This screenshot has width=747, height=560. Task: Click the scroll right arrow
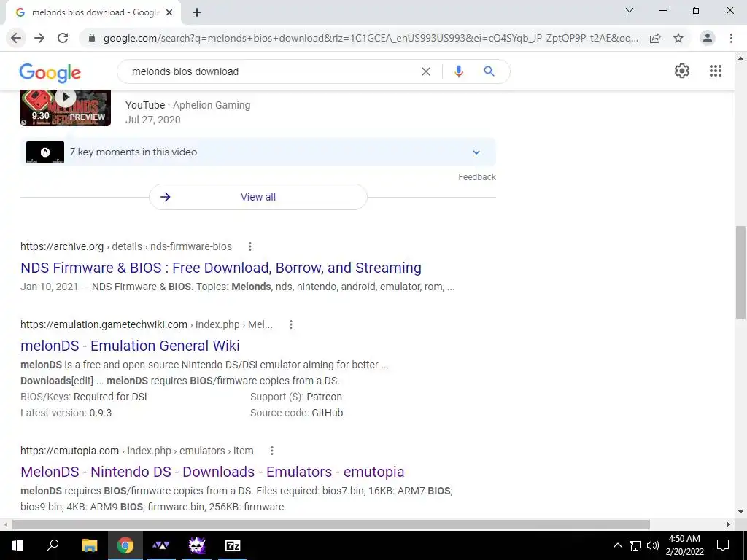point(729,524)
